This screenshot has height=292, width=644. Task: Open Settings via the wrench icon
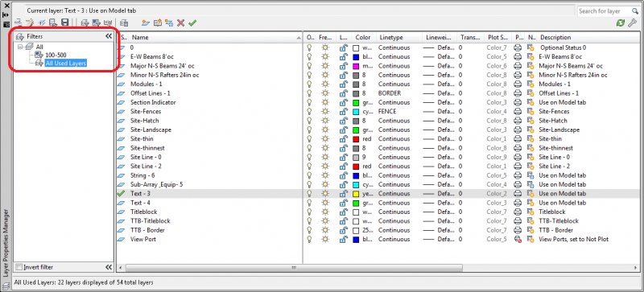click(633, 23)
